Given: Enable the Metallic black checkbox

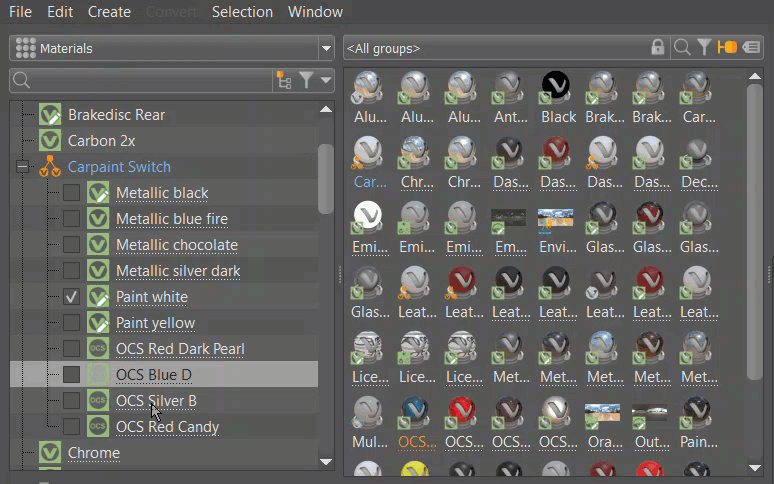Looking at the screenshot, I should coord(71,192).
